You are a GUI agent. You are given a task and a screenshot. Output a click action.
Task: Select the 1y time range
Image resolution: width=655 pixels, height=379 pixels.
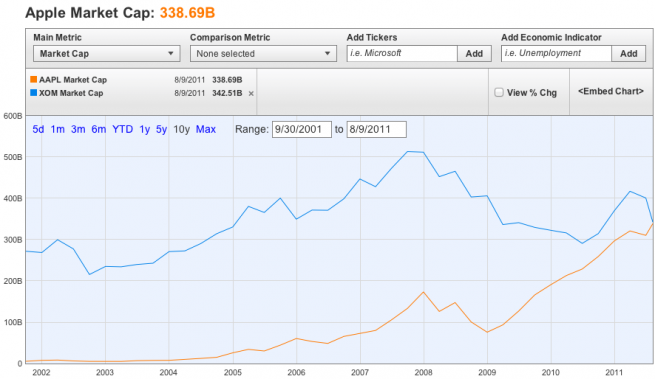pyautogui.click(x=145, y=130)
